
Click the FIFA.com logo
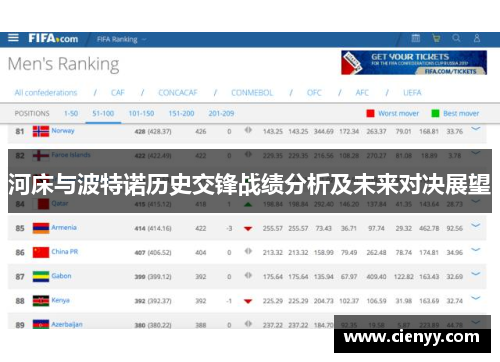pos(53,38)
